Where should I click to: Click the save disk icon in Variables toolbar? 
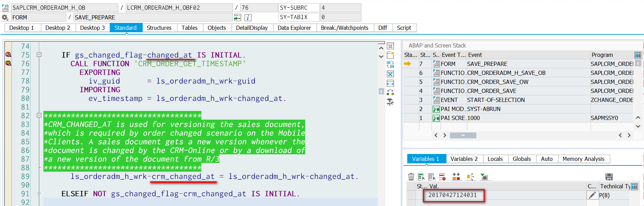(609, 177)
